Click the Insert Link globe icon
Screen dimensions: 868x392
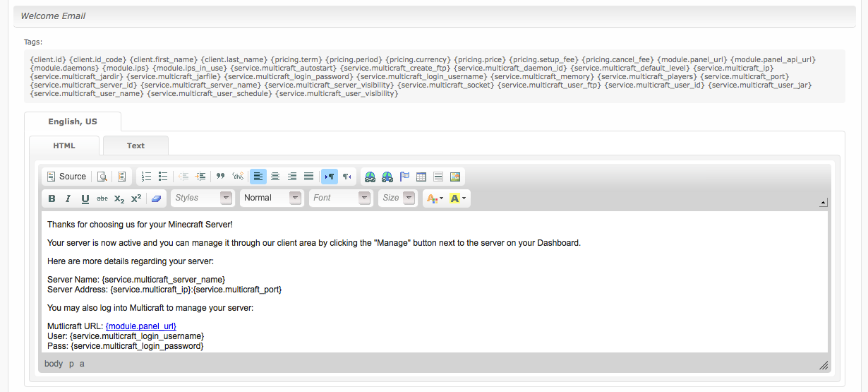coord(370,177)
